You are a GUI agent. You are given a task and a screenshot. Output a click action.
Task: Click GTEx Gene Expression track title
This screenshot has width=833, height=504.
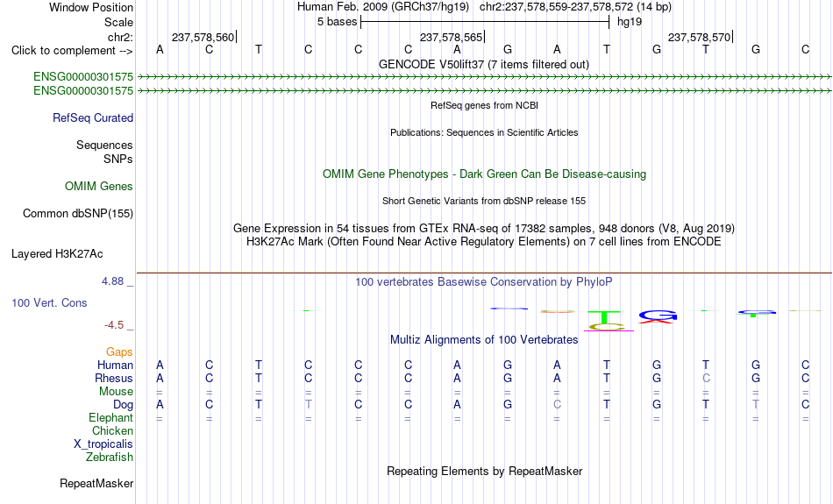point(484,229)
